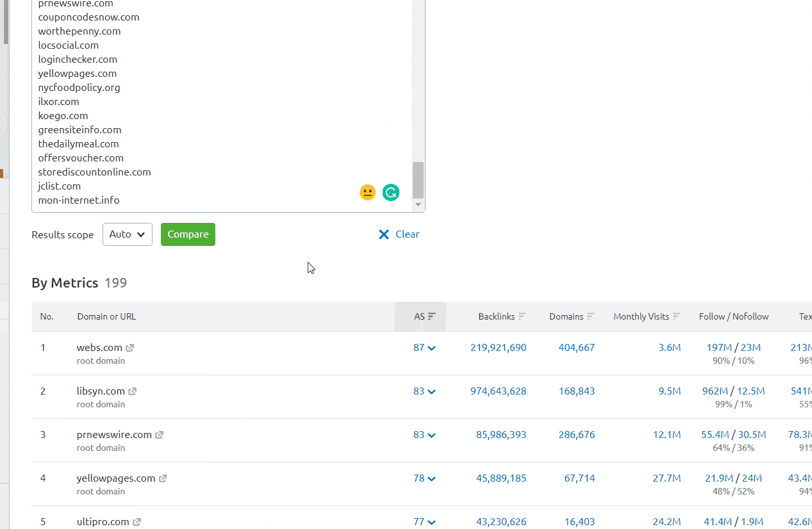Click nycfoodpolicy.org in textarea
This screenshot has height=529, width=812.
[x=79, y=88]
